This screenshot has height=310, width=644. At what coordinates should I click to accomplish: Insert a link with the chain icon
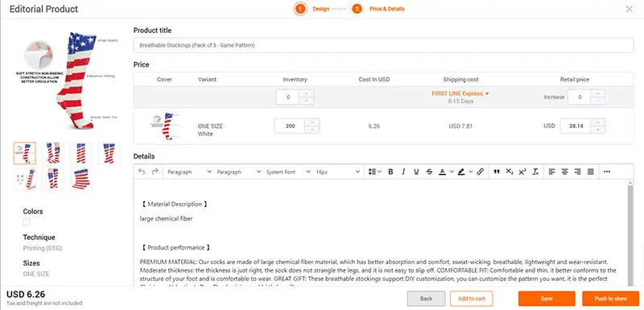(x=480, y=172)
